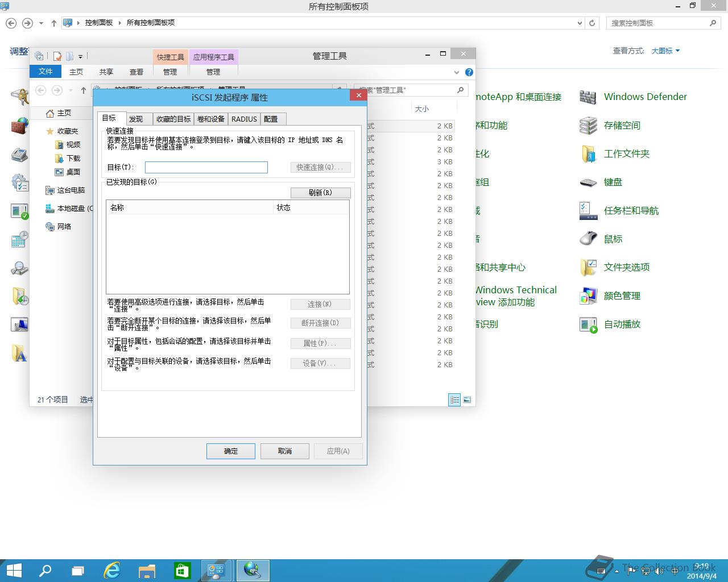Click the 刷新(R) button
Image resolution: width=728 pixels, height=582 pixels.
320,193
